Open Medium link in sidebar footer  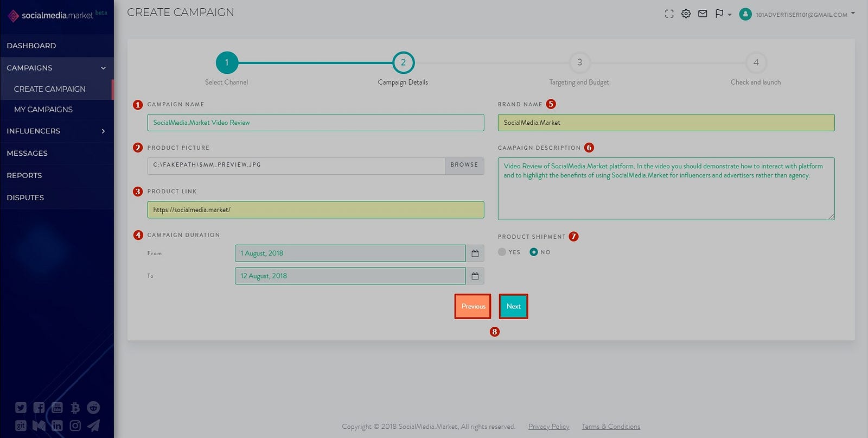pyautogui.click(x=39, y=426)
